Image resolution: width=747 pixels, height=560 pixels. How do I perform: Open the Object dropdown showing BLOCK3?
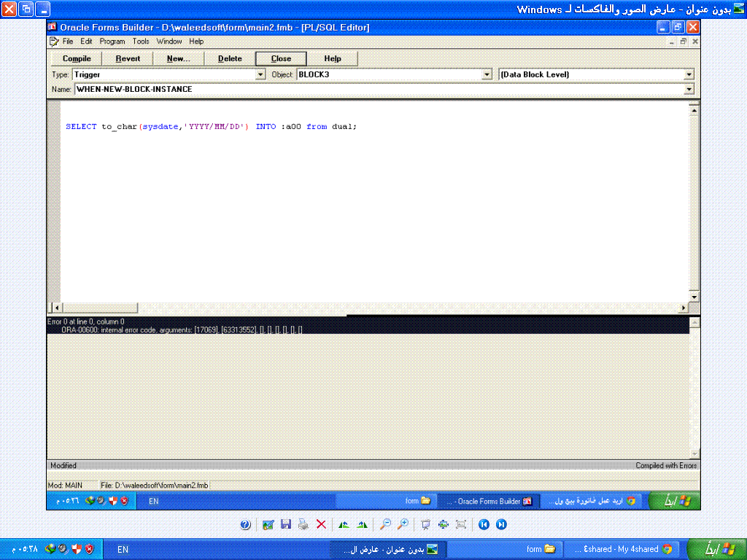(487, 74)
